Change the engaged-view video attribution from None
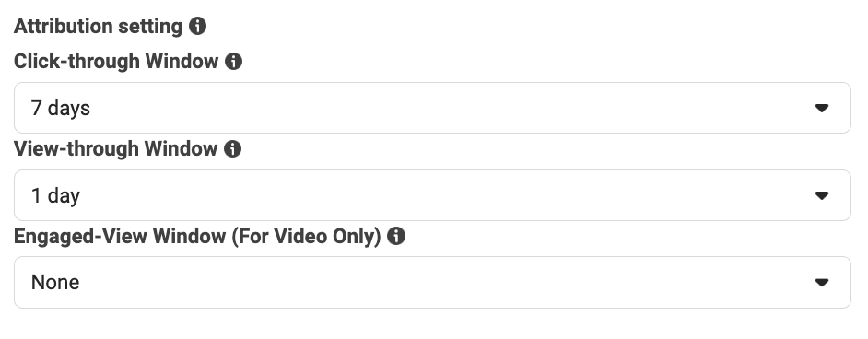This screenshot has width=868, height=339. pos(432,282)
